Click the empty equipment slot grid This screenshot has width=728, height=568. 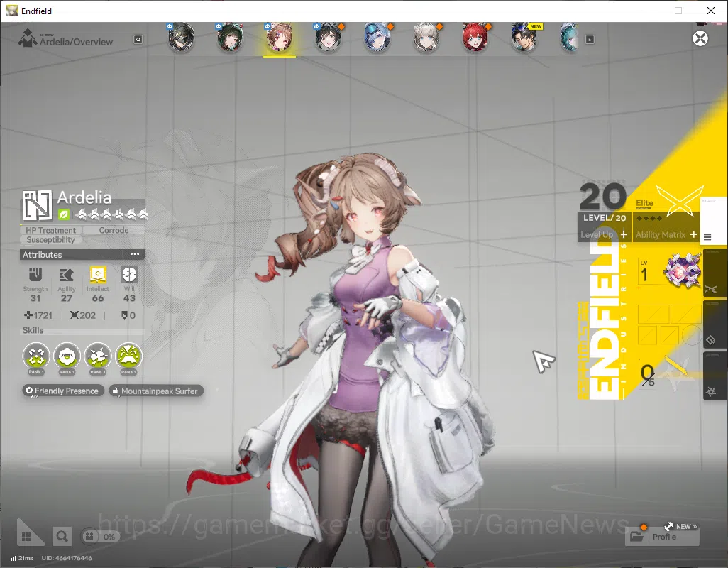point(670,324)
